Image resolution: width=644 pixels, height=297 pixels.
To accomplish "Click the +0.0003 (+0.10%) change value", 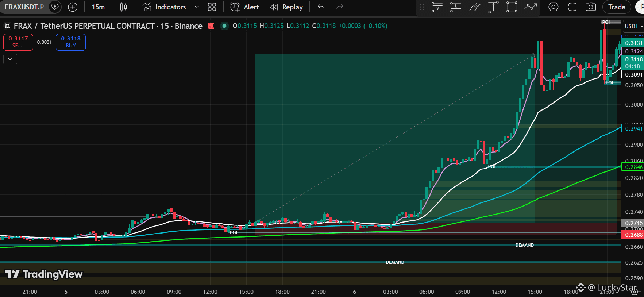I will (x=363, y=26).
